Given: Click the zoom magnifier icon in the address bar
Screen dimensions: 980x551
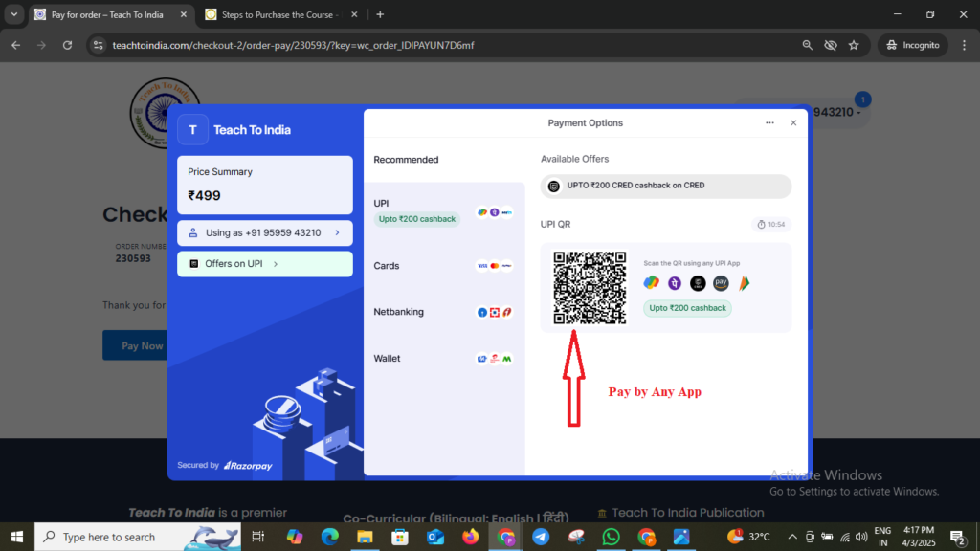Looking at the screenshot, I should point(808,45).
